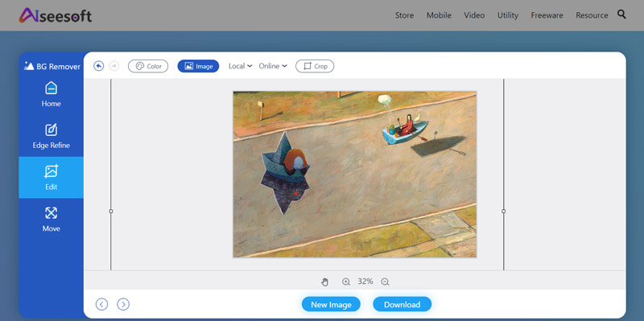Open the search magnifier in header
This screenshot has width=644, height=321.
[621, 14]
